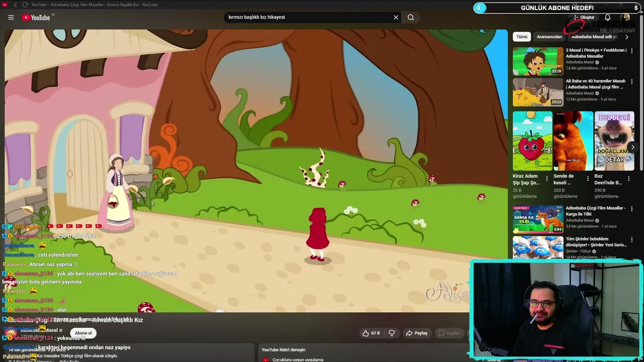The height and width of the screenshot is (362, 644).
Task: Open options menu for Ali Baba video
Action: click(x=632, y=81)
